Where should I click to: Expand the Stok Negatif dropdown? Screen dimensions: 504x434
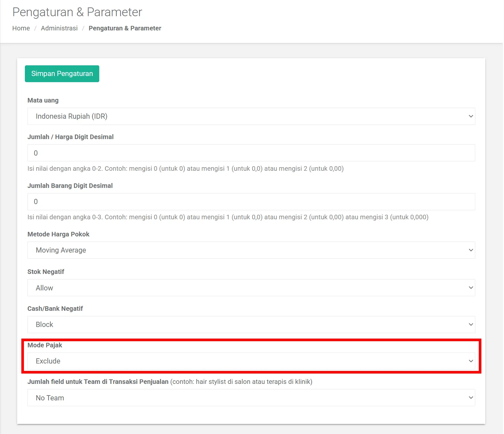[251, 288]
